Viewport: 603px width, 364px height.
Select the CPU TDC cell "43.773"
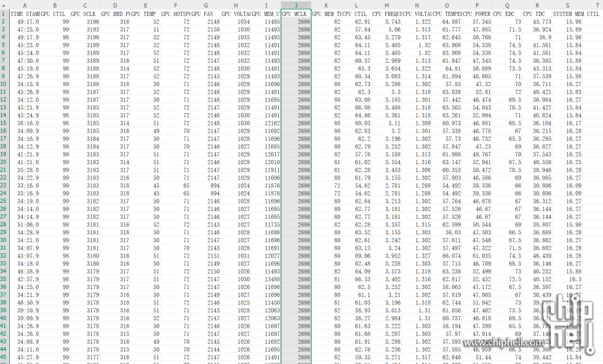pyautogui.click(x=537, y=22)
